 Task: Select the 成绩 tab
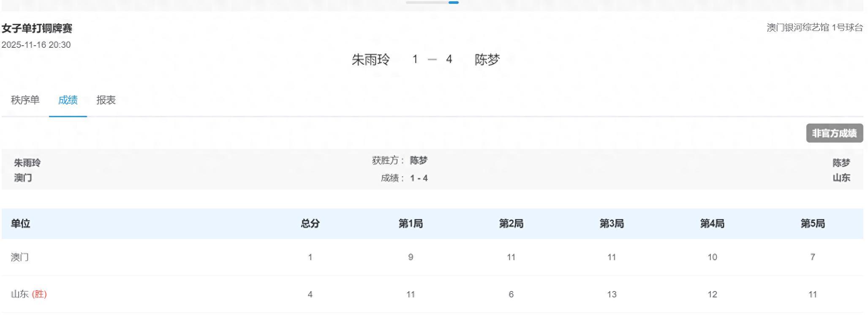click(68, 100)
